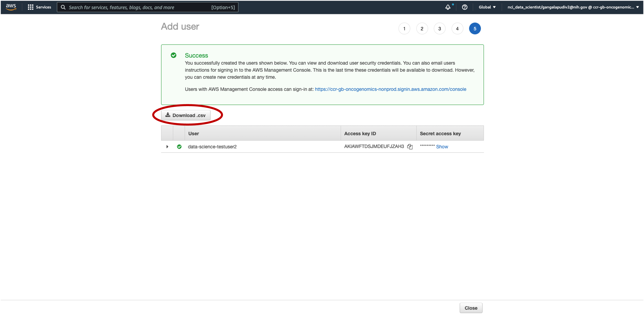
Task: Select wizard step 4 circle
Action: coord(457,29)
